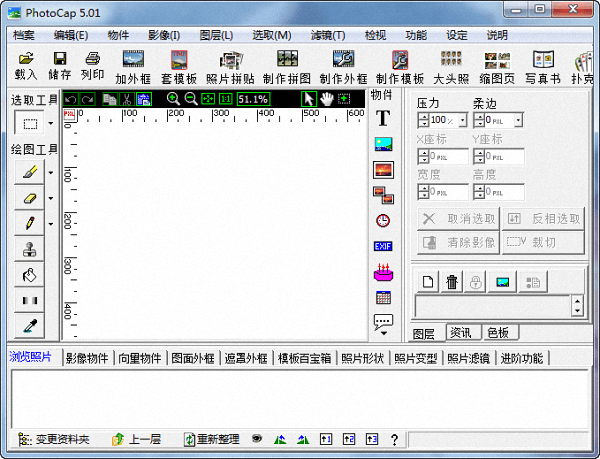Select the hand pan tool

[326, 99]
